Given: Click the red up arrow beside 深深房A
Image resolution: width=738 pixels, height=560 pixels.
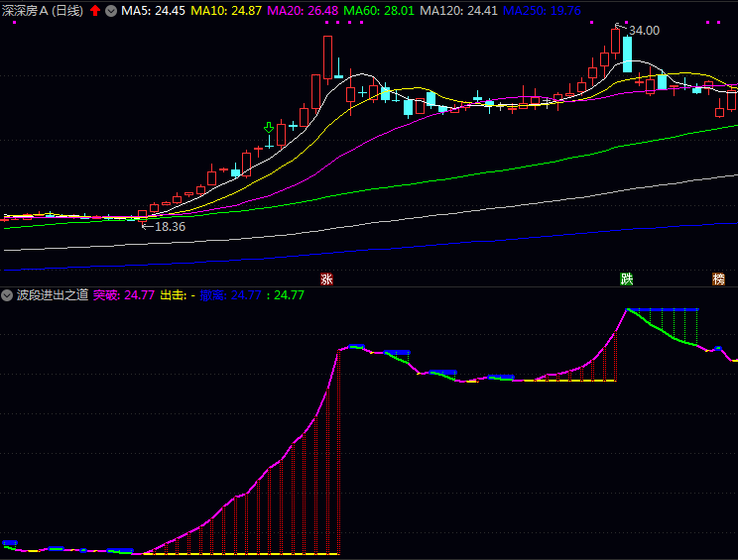Looking at the screenshot, I should click(x=95, y=10).
